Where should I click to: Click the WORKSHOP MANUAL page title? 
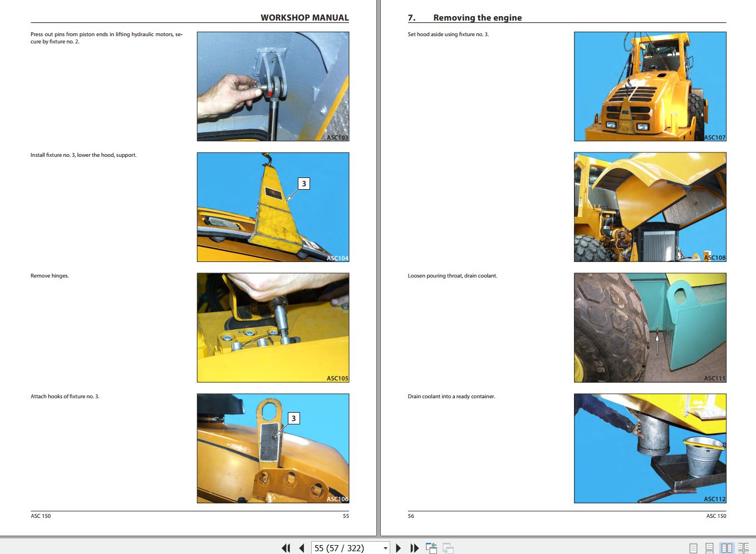pos(305,17)
